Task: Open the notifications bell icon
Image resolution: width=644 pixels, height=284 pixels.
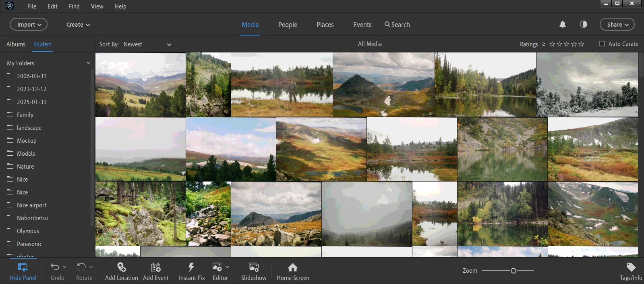Action: (563, 25)
